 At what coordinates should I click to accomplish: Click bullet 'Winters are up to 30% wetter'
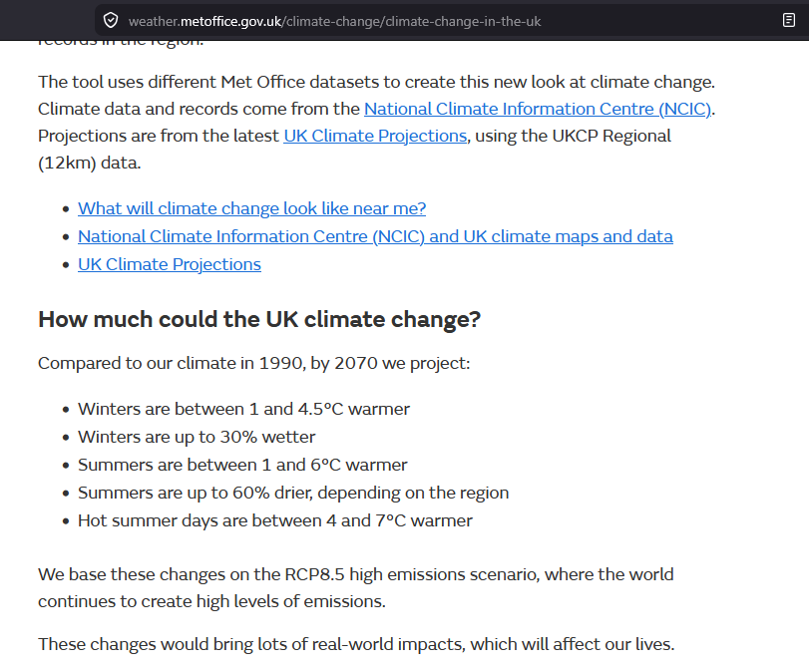pyautogui.click(x=197, y=437)
